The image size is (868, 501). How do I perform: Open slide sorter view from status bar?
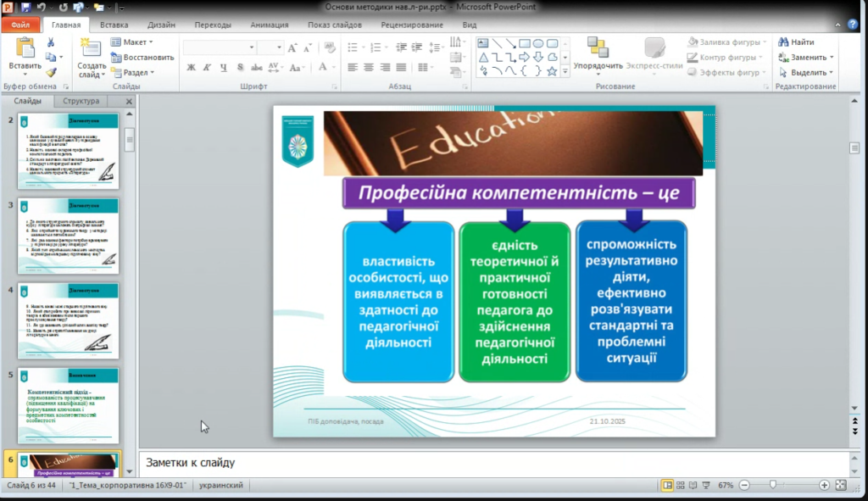tap(681, 485)
